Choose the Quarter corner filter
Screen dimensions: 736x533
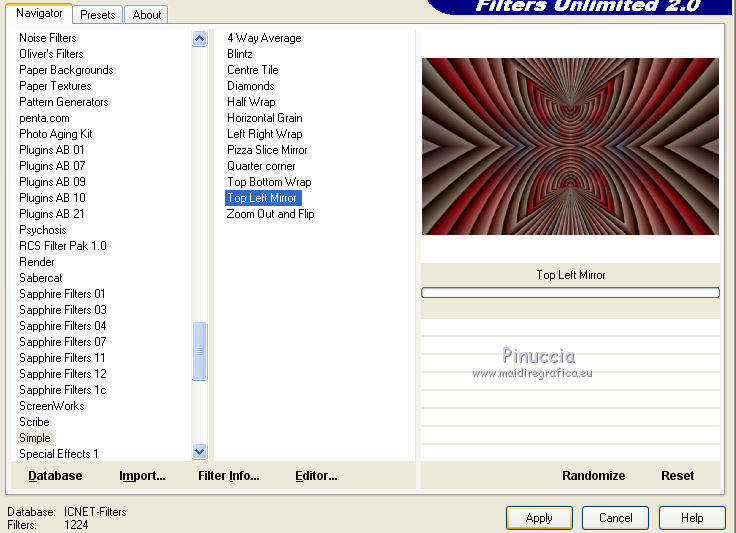(261, 166)
